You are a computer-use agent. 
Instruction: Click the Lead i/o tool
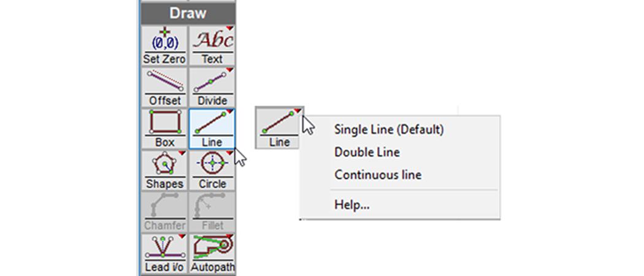coord(164,253)
